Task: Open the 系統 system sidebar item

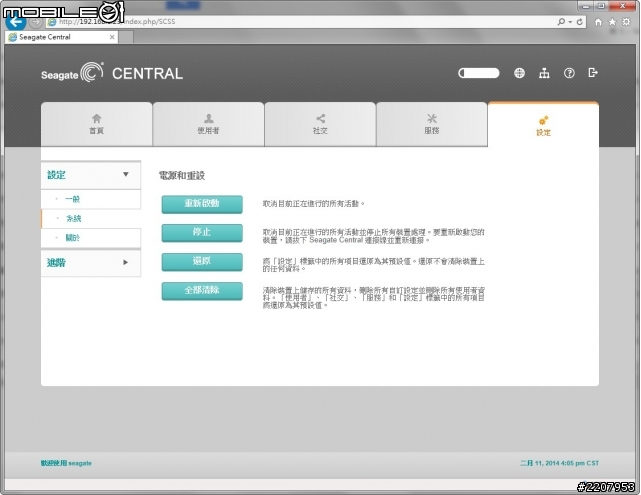Action: coord(91,219)
